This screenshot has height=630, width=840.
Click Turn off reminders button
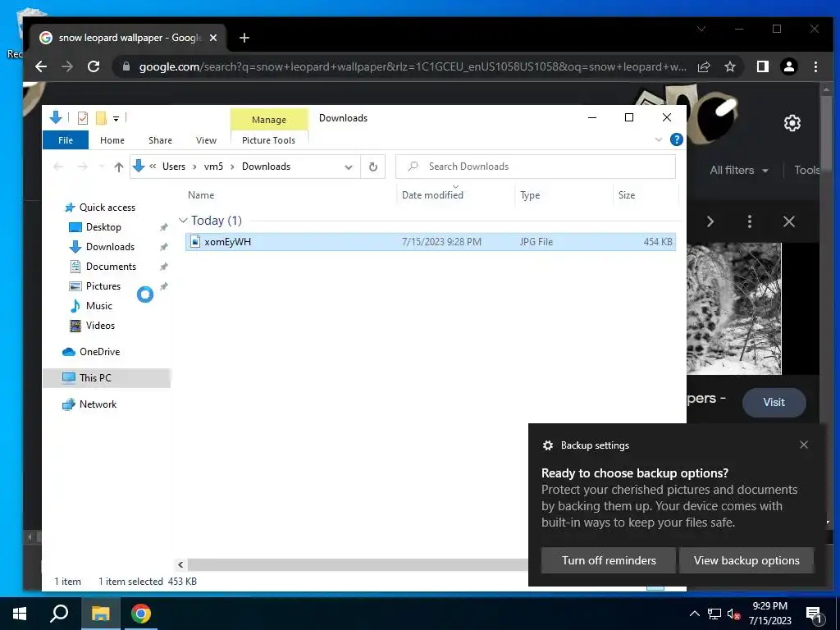point(609,560)
